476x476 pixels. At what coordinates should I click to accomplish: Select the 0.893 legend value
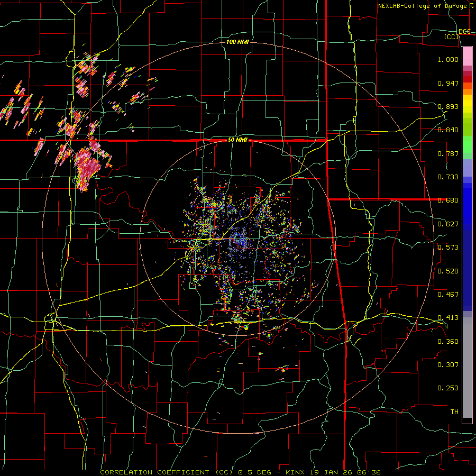[448, 106]
